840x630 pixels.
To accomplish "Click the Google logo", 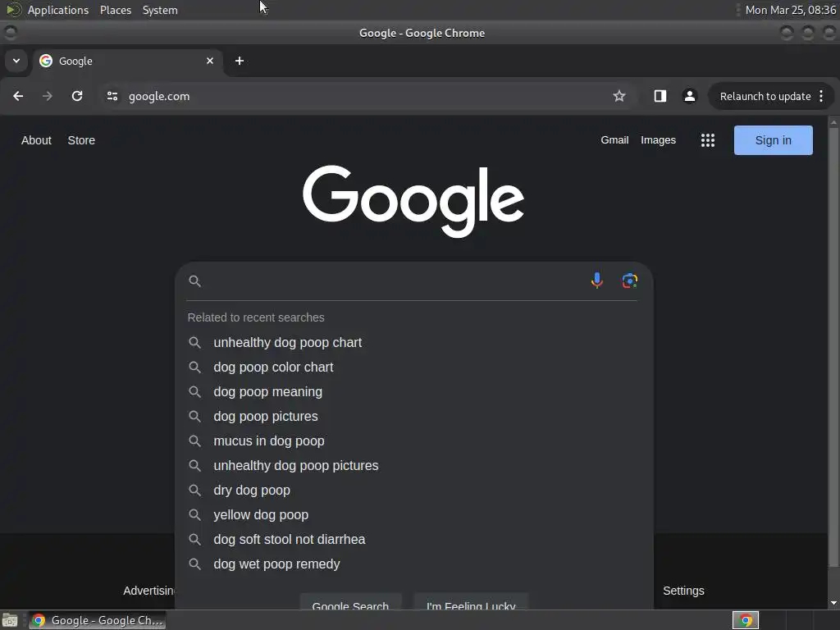I will (x=413, y=201).
